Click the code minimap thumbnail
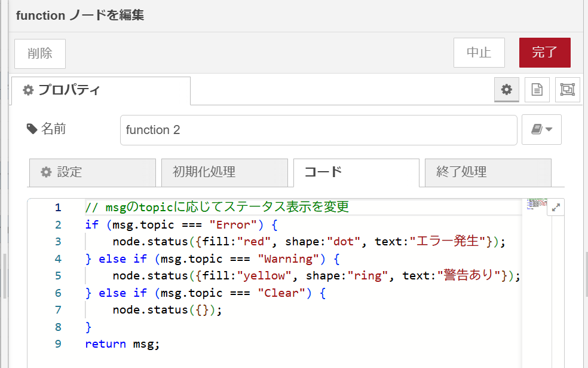Viewport: 588px width, 368px height. (x=537, y=203)
